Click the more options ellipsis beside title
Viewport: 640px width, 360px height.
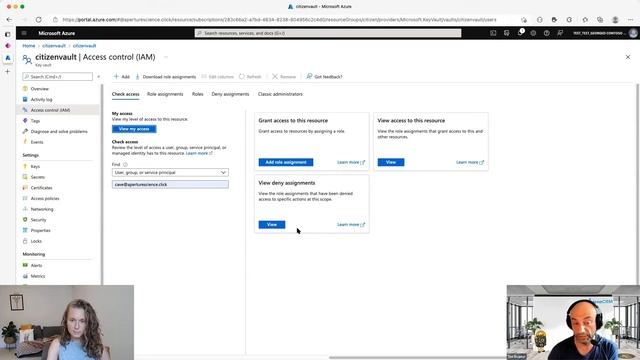[166, 57]
